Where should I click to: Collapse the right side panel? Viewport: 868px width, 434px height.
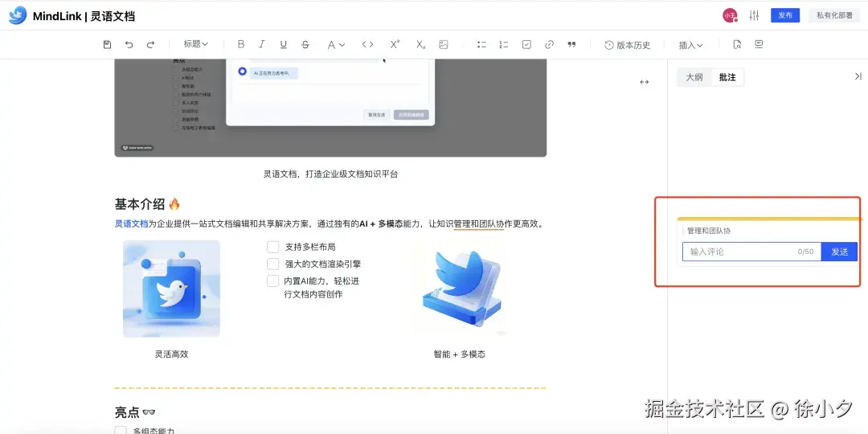(858, 76)
